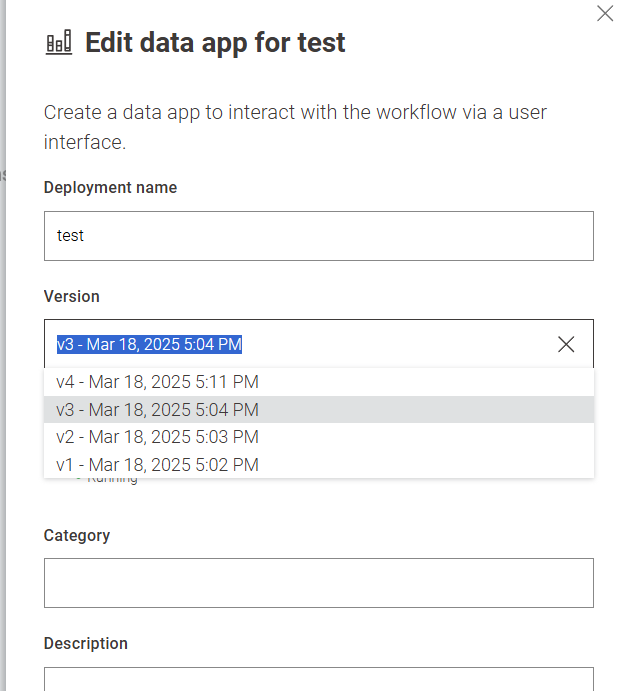
Task: Click the Category field label
Action: tap(77, 536)
